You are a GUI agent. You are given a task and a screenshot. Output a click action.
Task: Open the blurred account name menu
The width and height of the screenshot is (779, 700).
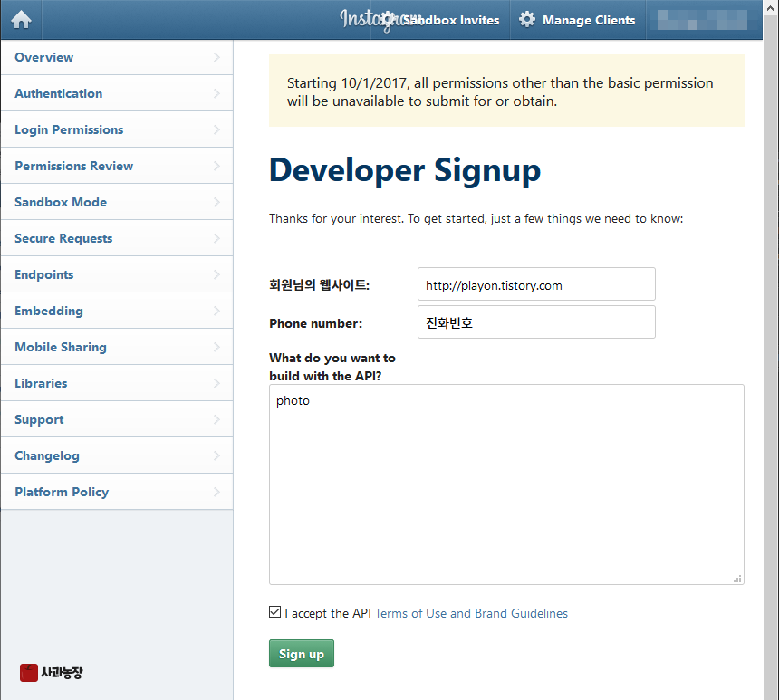702,20
